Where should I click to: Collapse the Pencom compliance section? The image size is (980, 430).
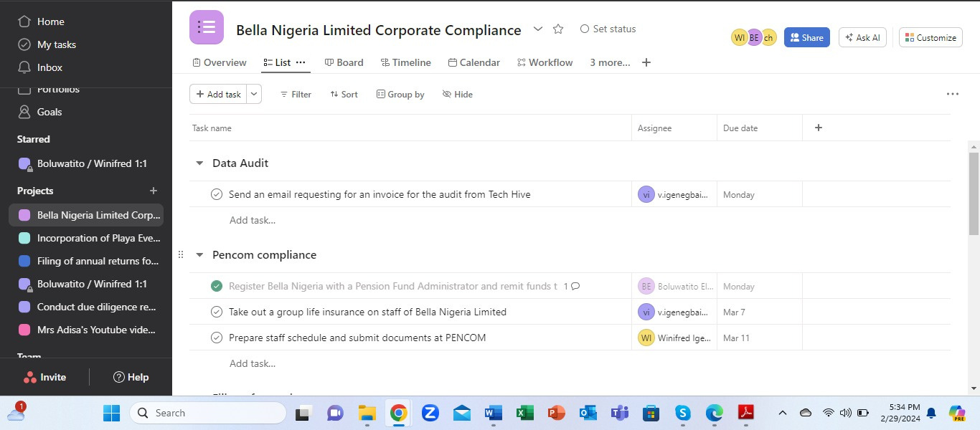199,255
